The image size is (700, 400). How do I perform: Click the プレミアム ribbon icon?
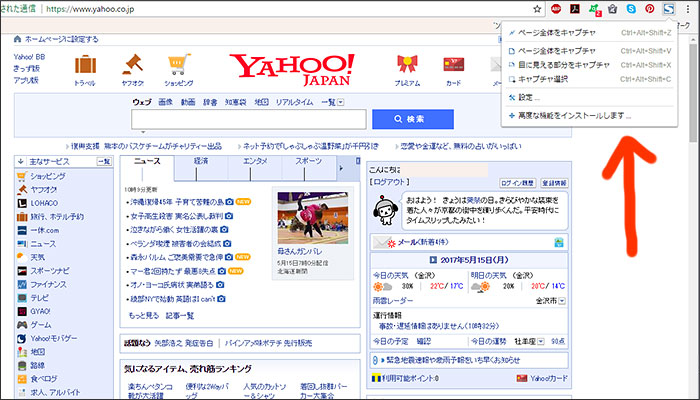pyautogui.click(x=407, y=66)
